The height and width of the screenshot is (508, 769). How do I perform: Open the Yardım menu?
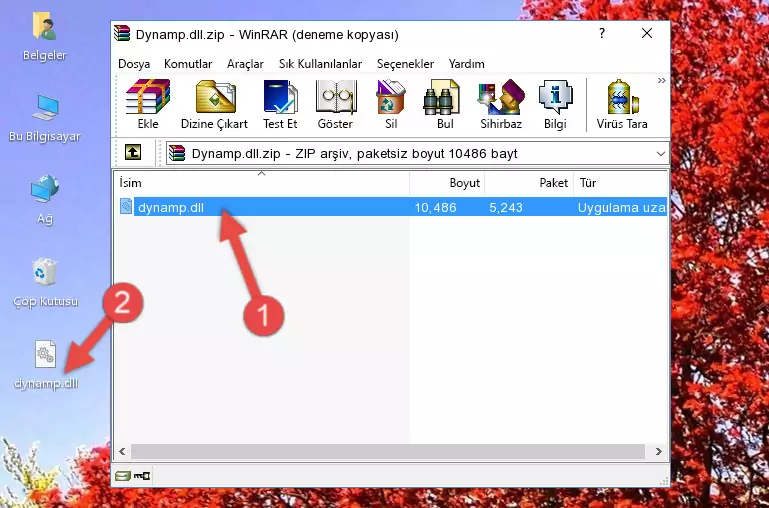point(466,64)
